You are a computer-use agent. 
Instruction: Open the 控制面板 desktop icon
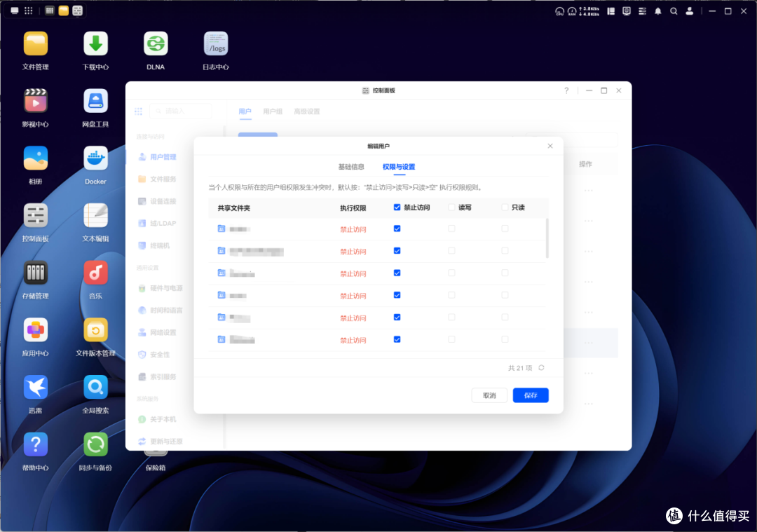click(35, 216)
